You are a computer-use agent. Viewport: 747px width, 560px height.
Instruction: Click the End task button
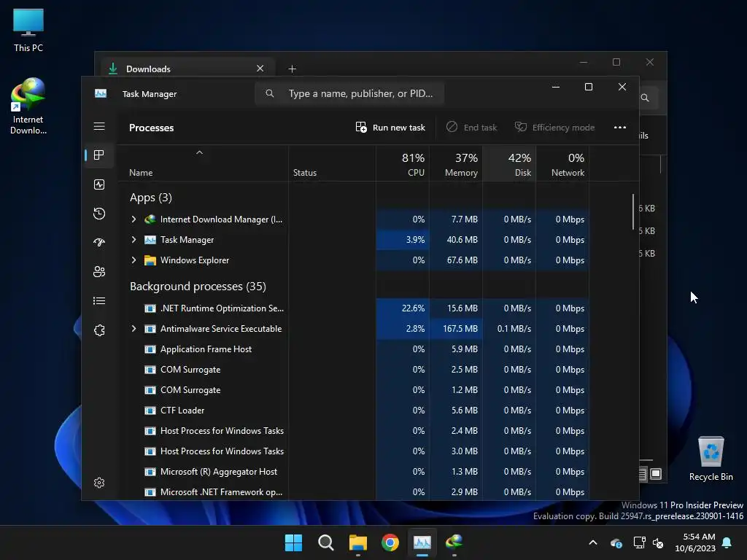tap(472, 127)
